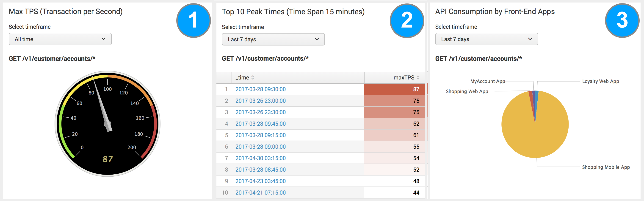Click the MyAccount App pie label
Screen dimensions: 644x201
[x=488, y=81]
